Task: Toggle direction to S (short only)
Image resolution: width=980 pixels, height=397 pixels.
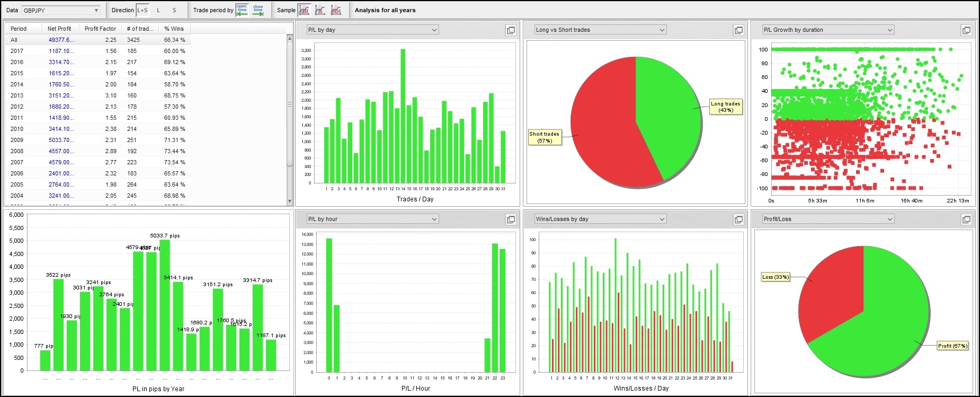Action: 174,10
